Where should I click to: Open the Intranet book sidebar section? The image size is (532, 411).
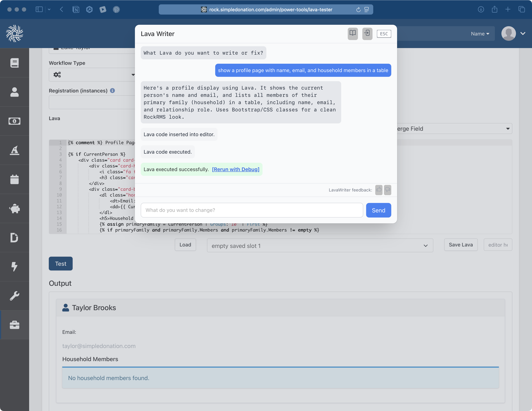15,63
